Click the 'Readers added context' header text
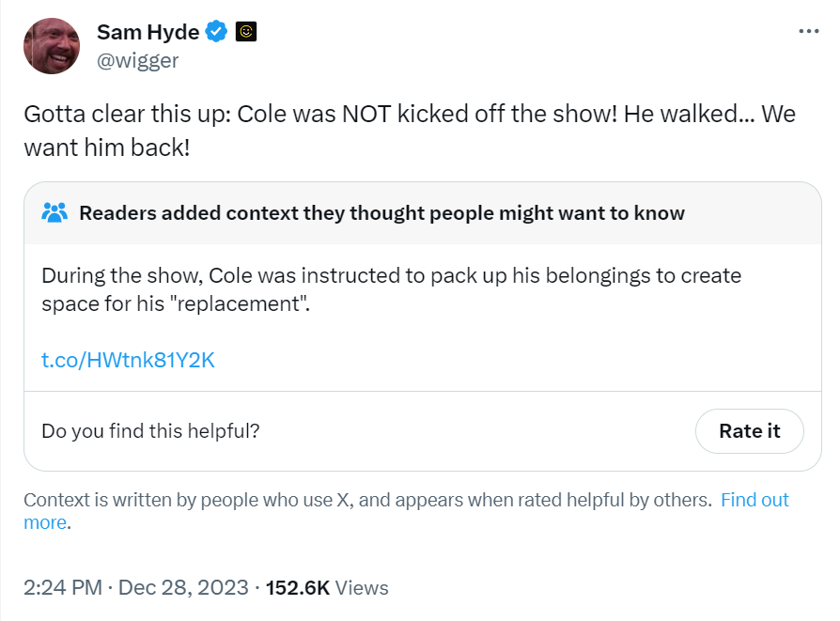The height and width of the screenshot is (621, 840). coord(382,213)
